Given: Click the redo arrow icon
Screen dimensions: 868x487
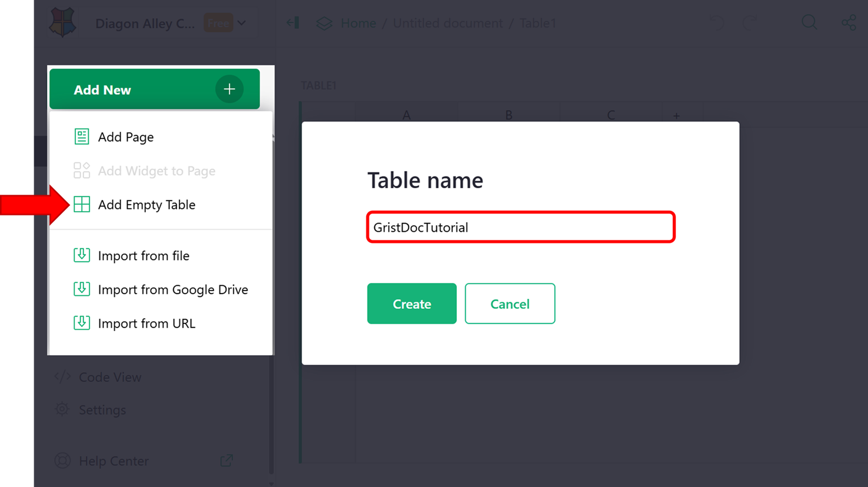Looking at the screenshot, I should pyautogui.click(x=751, y=22).
